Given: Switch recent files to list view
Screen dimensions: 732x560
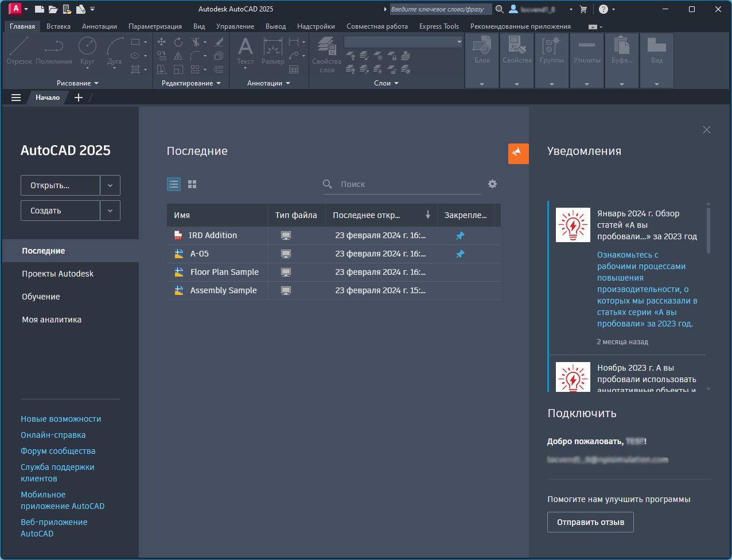Looking at the screenshot, I should (174, 184).
